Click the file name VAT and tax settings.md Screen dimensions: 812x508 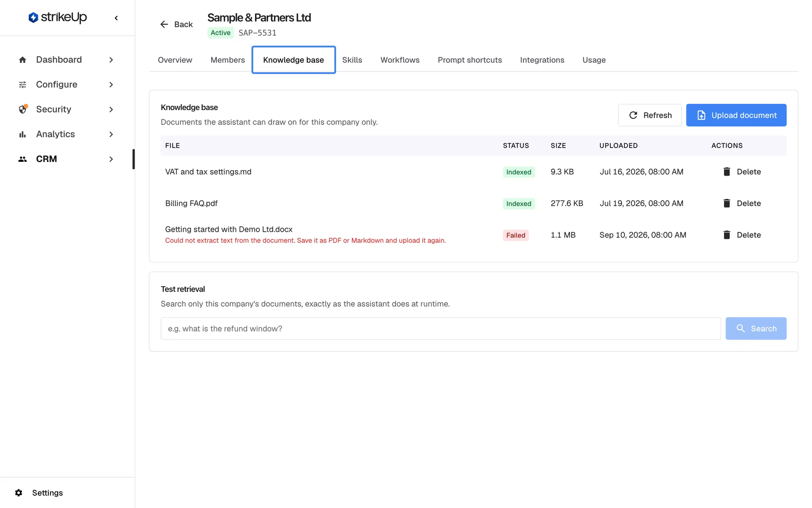[x=208, y=172]
